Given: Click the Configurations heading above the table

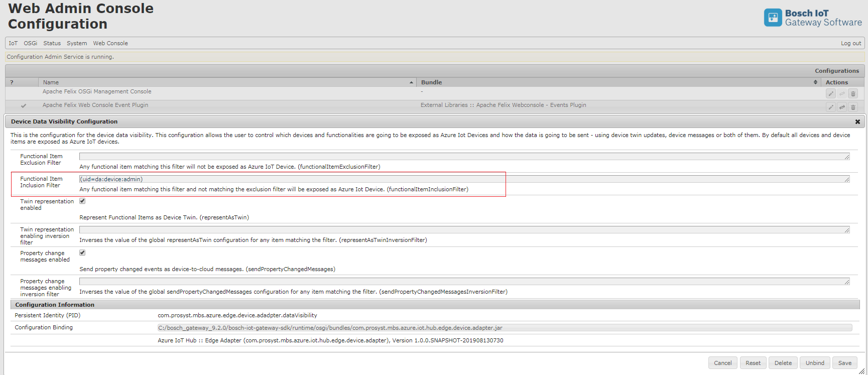Looking at the screenshot, I should click(x=837, y=71).
